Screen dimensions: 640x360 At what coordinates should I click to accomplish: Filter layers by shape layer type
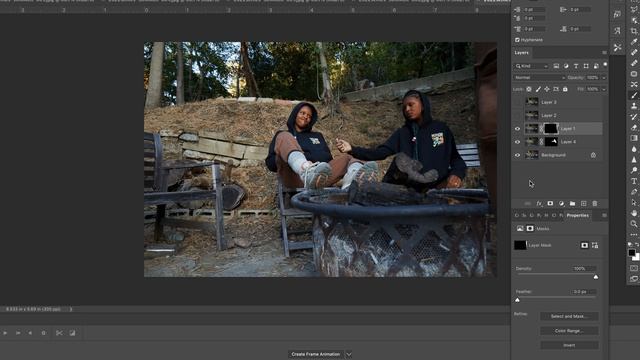[586, 66]
